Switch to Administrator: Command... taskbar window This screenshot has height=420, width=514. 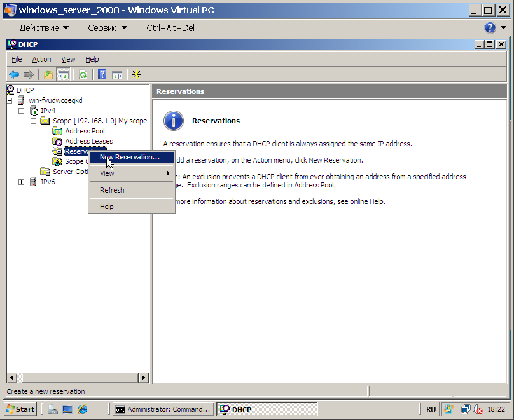click(x=163, y=409)
